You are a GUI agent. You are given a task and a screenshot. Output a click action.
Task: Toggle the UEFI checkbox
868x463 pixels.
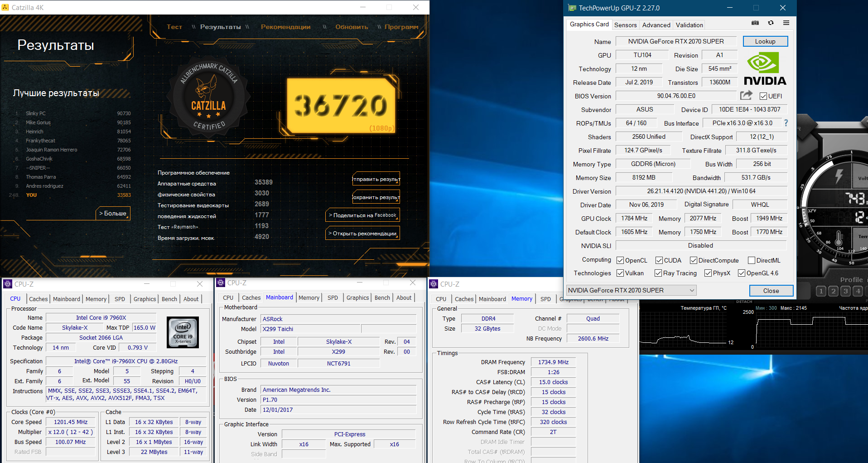coord(763,96)
